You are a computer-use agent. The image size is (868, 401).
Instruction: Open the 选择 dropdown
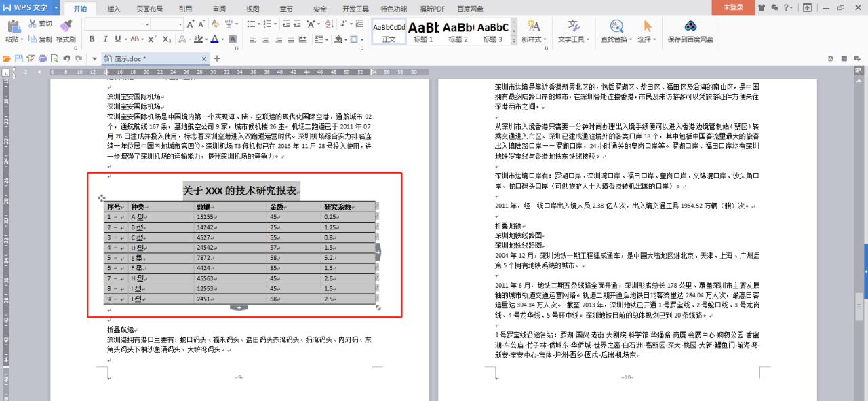point(647,39)
